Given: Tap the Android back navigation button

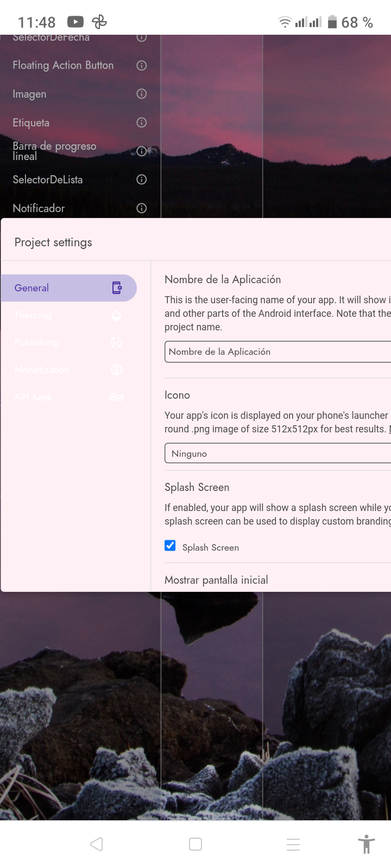Looking at the screenshot, I should 97,844.
